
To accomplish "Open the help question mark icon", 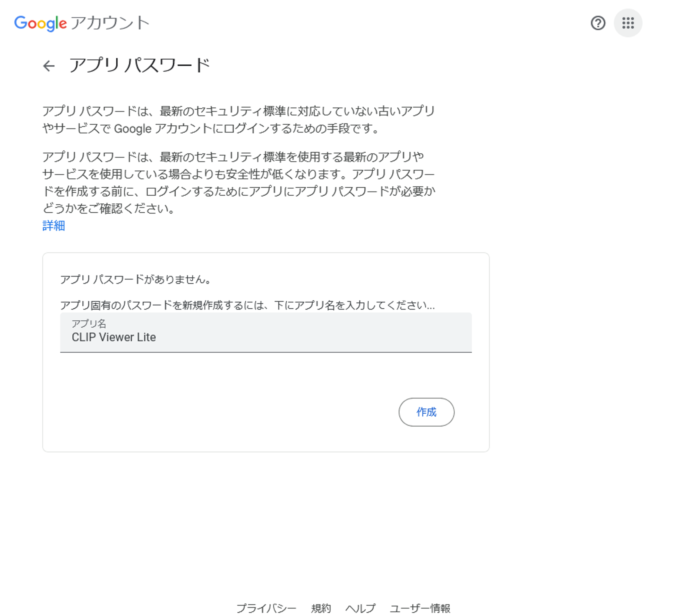I will click(598, 23).
